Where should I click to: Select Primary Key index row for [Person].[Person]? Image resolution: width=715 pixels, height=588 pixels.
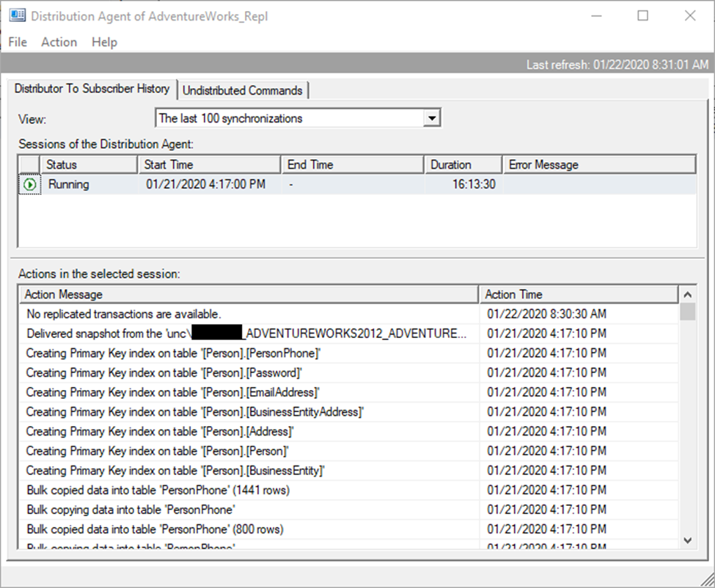[349, 451]
